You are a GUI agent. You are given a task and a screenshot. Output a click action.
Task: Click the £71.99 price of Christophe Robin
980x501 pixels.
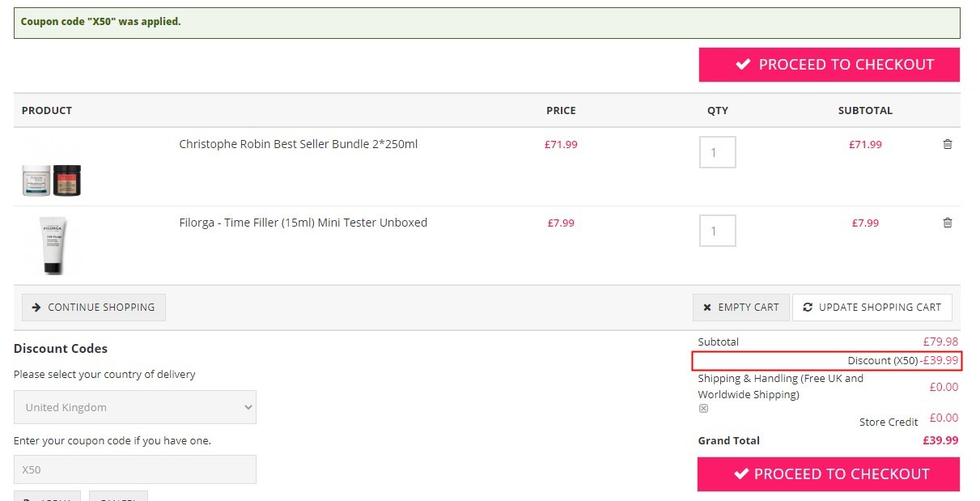click(x=561, y=144)
